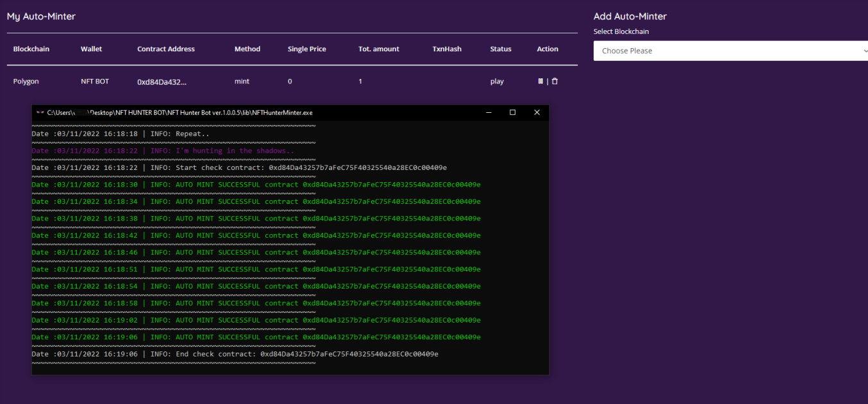
Task: Close the NFTHunterMinter console window
Action: tap(537, 112)
